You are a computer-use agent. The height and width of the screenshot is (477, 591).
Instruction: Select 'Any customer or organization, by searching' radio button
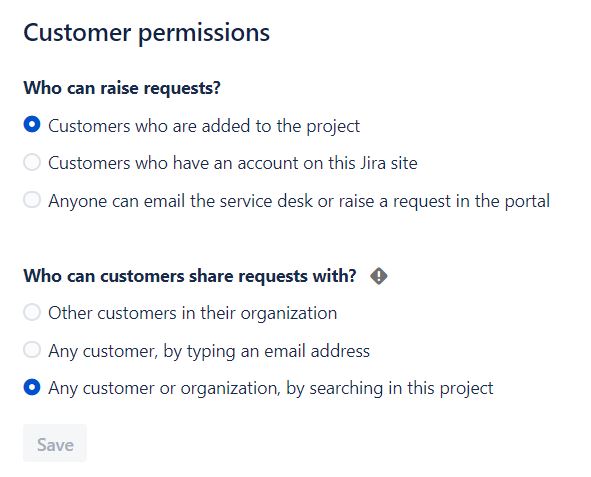(32, 387)
